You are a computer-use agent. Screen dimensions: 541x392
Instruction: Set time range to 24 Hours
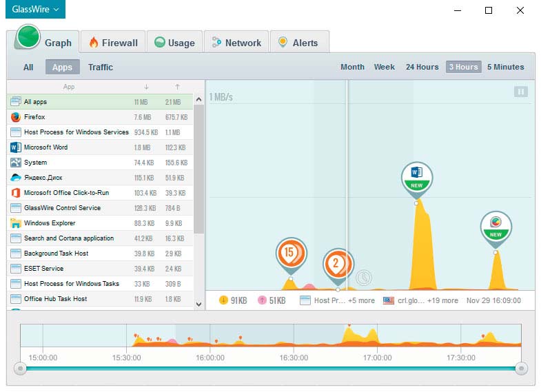[x=422, y=67]
